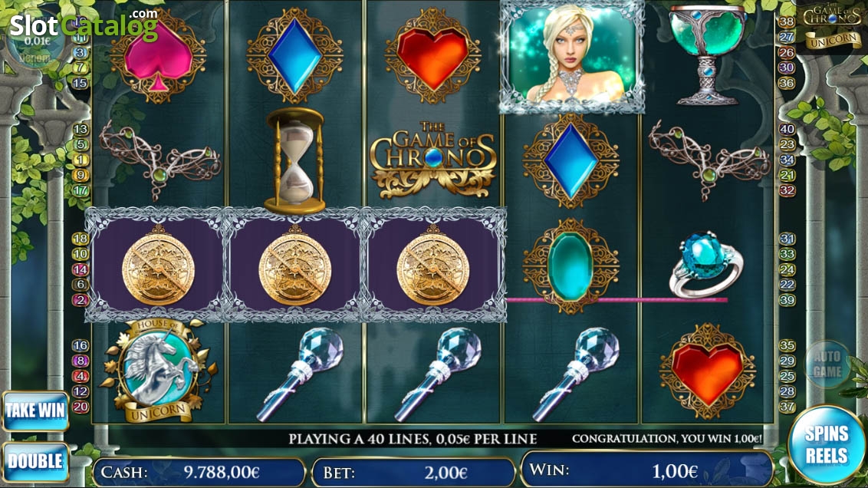Click the middle golden astrolabe symbol
The width and height of the screenshot is (868, 488).
click(294, 266)
